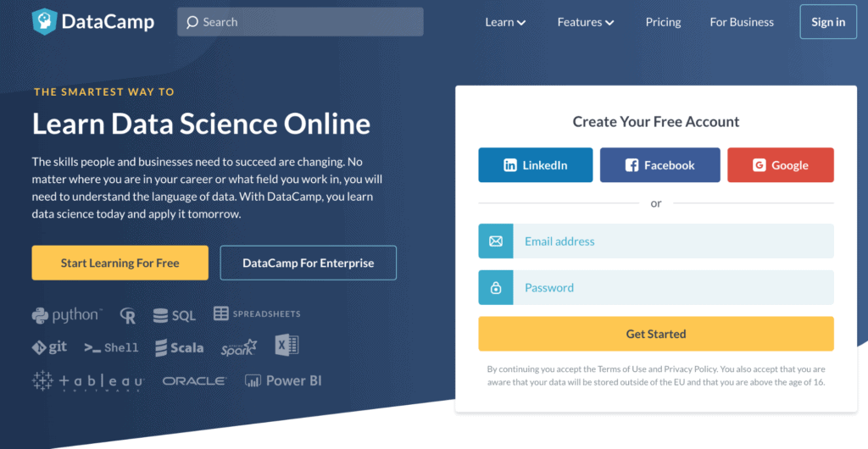Open the For Business page
The image size is (868, 449).
(x=742, y=22)
